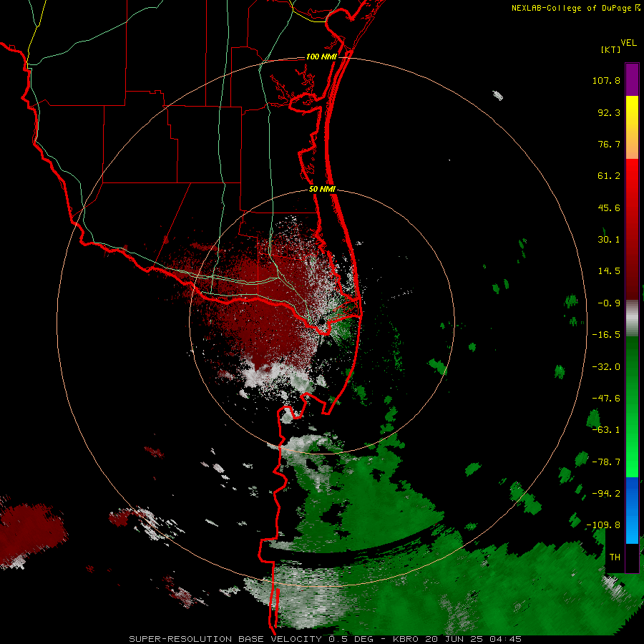
Task: Click the 107.8 legend value
Action: pyautogui.click(x=606, y=80)
